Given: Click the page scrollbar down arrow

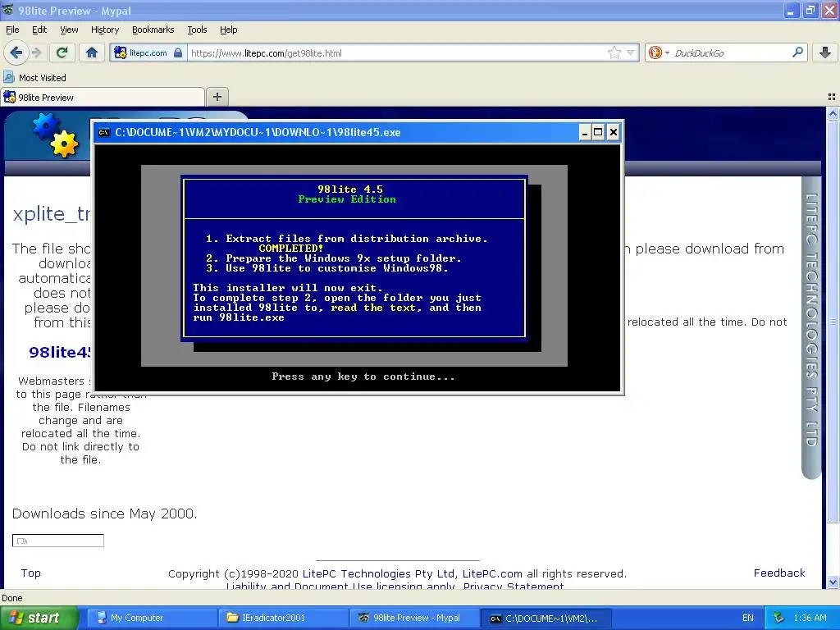Looking at the screenshot, I should [833, 582].
